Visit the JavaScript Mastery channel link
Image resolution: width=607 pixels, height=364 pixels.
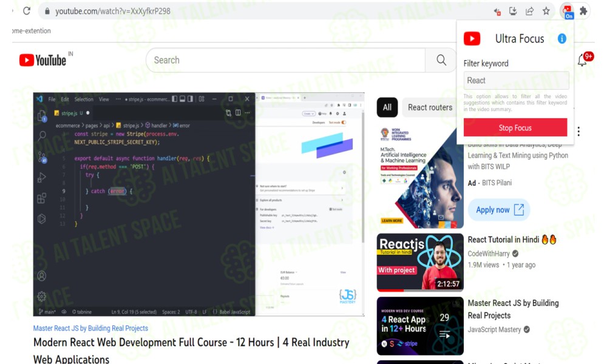tap(494, 329)
